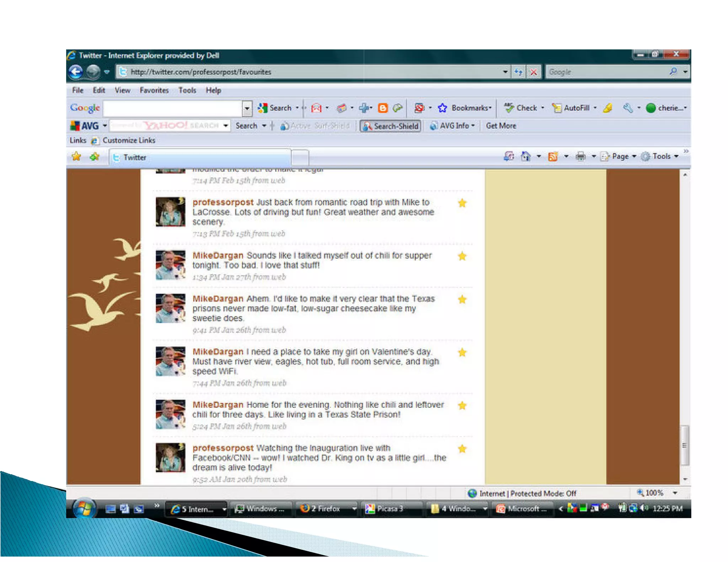Open the File menu
The image size is (728, 562).
click(77, 90)
